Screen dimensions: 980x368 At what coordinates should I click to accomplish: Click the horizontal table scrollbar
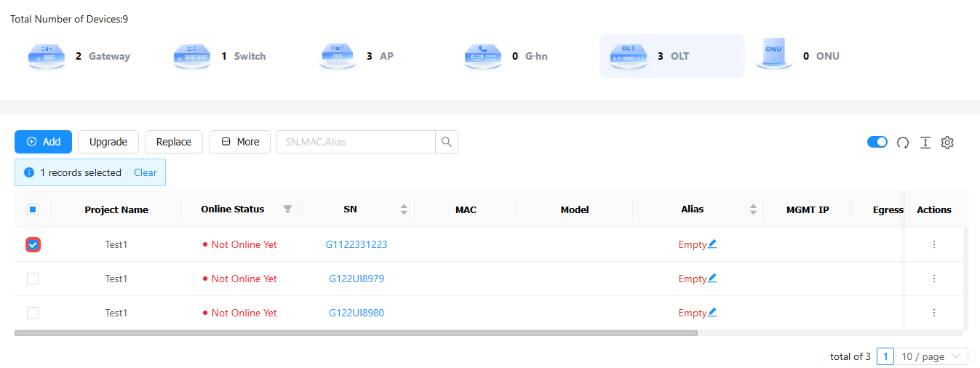coord(356,333)
